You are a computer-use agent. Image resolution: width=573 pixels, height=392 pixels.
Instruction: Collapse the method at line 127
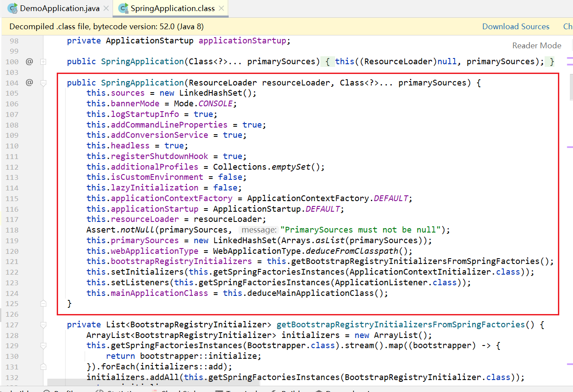click(43, 325)
